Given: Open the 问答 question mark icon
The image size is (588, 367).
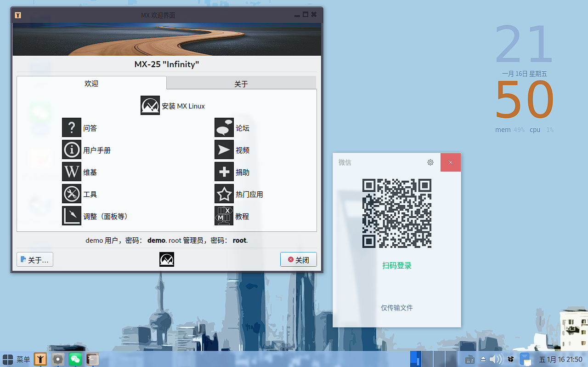Looking at the screenshot, I should point(72,127).
